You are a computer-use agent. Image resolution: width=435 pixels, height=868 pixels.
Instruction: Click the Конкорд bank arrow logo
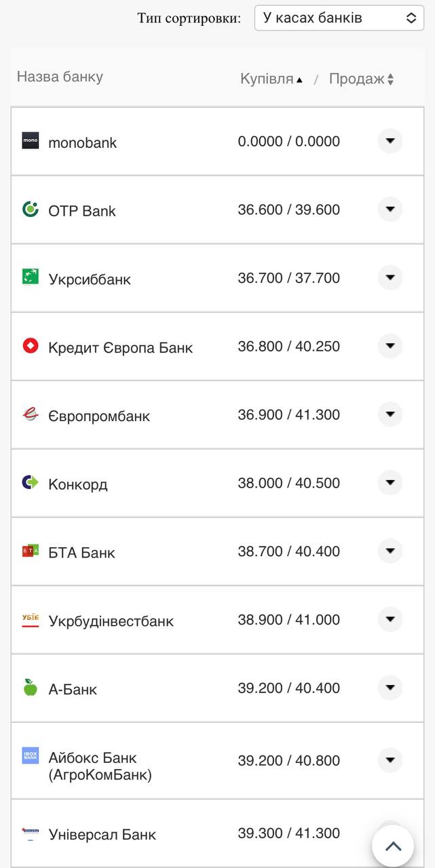(x=30, y=483)
